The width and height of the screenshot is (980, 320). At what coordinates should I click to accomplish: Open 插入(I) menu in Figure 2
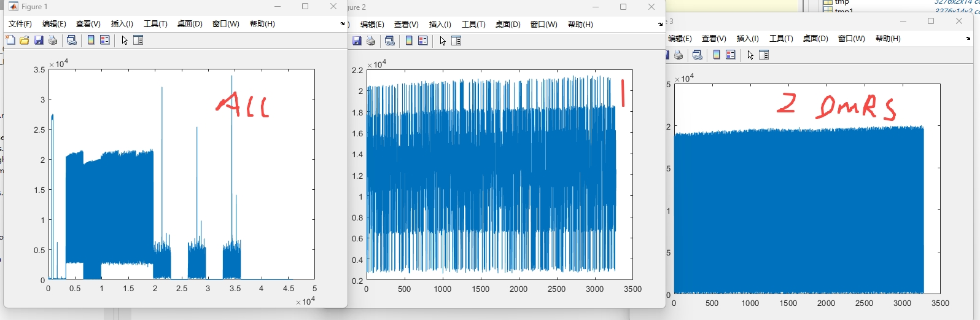coord(440,24)
